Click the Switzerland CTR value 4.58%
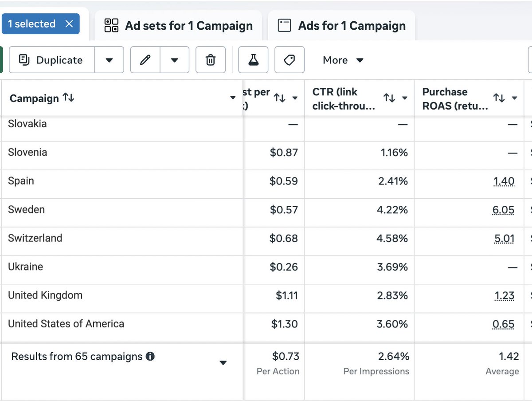Viewport: 532px width, 401px height. coord(392,238)
